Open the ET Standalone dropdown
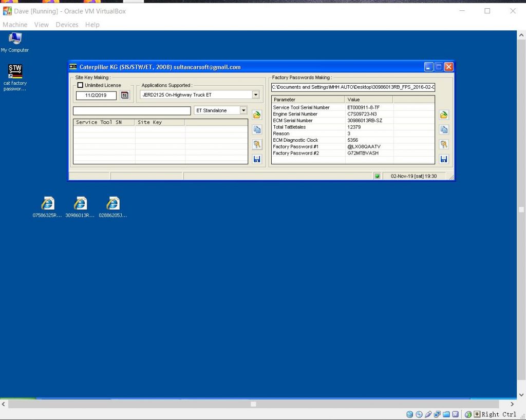Viewport: 526px width, 420px height. click(243, 110)
